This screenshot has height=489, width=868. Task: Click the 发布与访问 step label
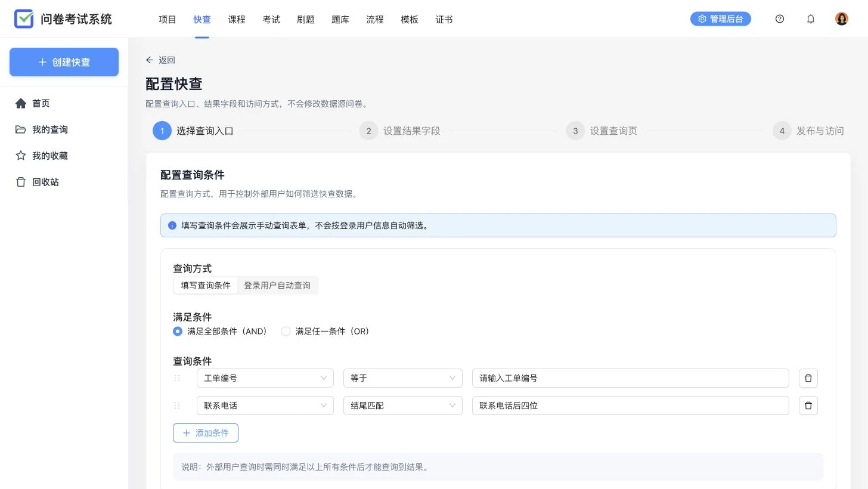[820, 131]
